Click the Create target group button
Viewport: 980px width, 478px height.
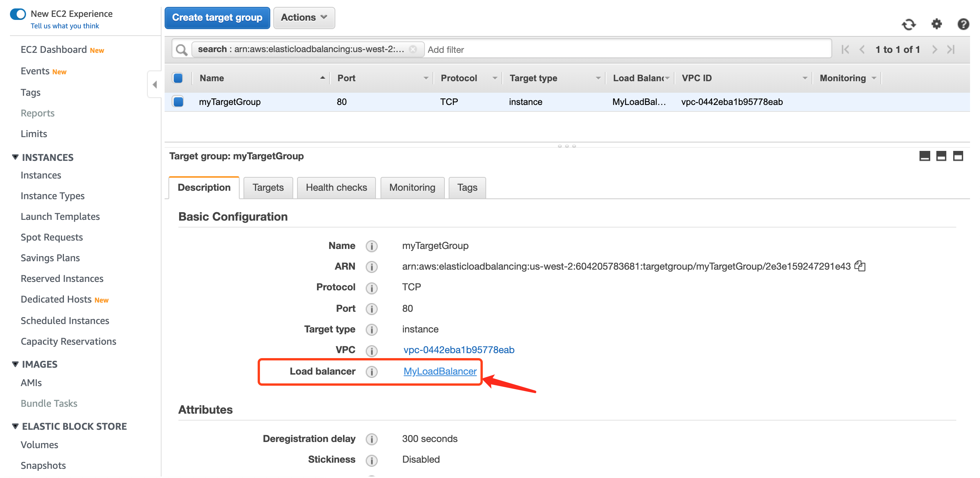(217, 18)
